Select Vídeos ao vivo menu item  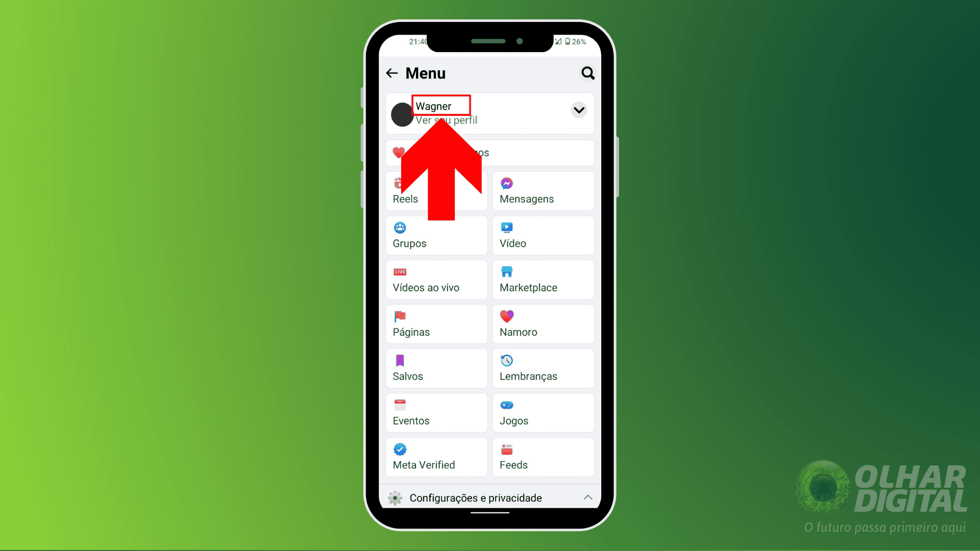click(435, 279)
